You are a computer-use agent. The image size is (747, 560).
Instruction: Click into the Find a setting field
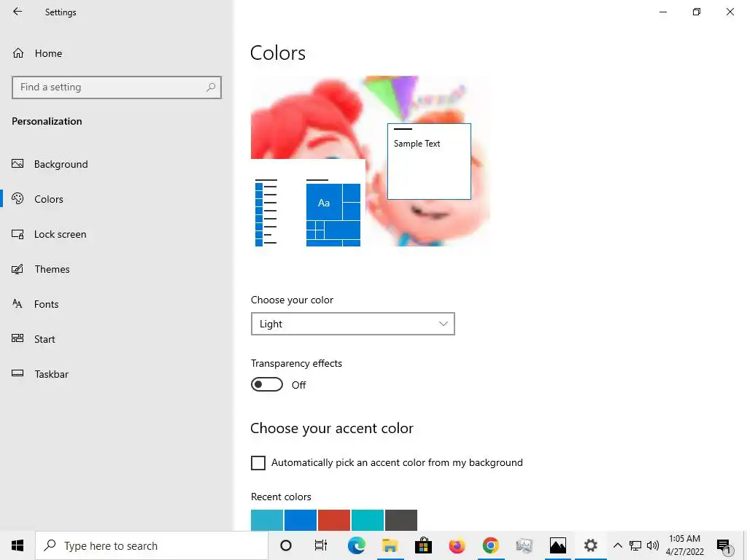pos(117,87)
